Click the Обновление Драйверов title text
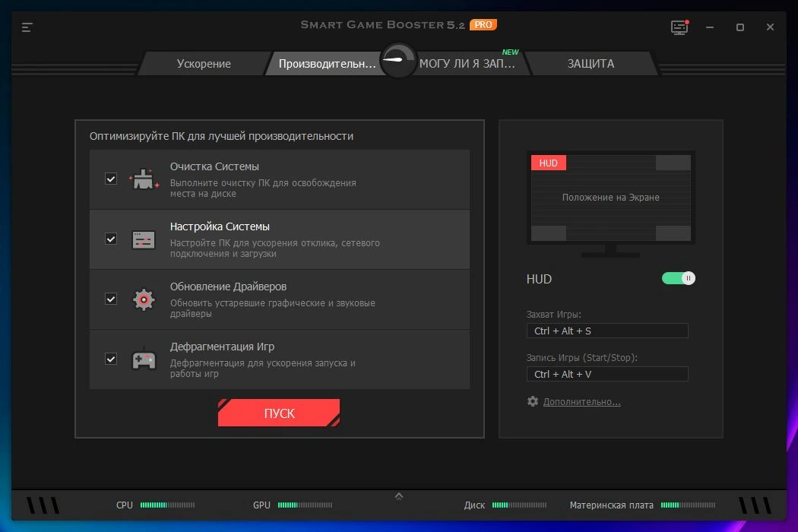Viewport: 798px width, 532px height. tap(228, 287)
